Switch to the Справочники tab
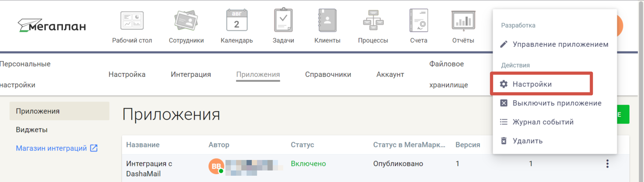The height and width of the screenshot is (182, 644). coord(328,75)
